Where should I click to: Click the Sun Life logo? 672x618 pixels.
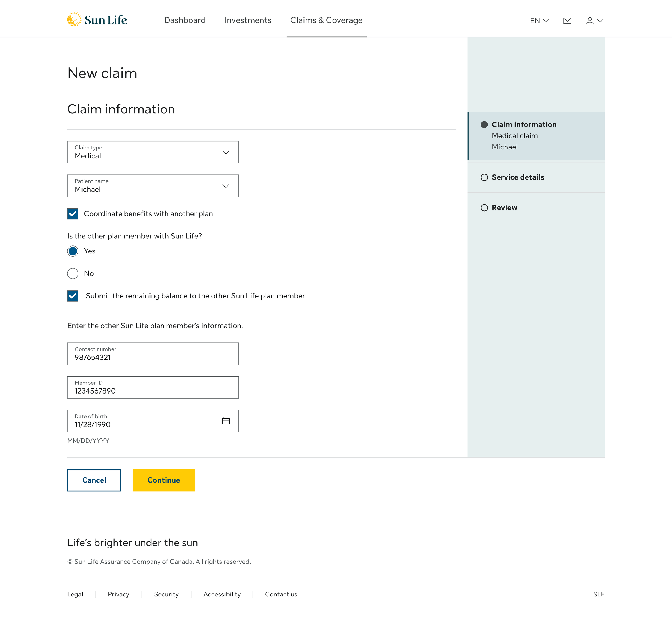click(x=97, y=19)
